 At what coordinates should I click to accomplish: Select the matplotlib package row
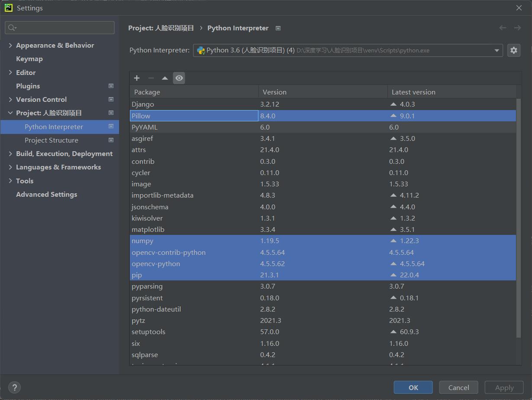[323, 229]
